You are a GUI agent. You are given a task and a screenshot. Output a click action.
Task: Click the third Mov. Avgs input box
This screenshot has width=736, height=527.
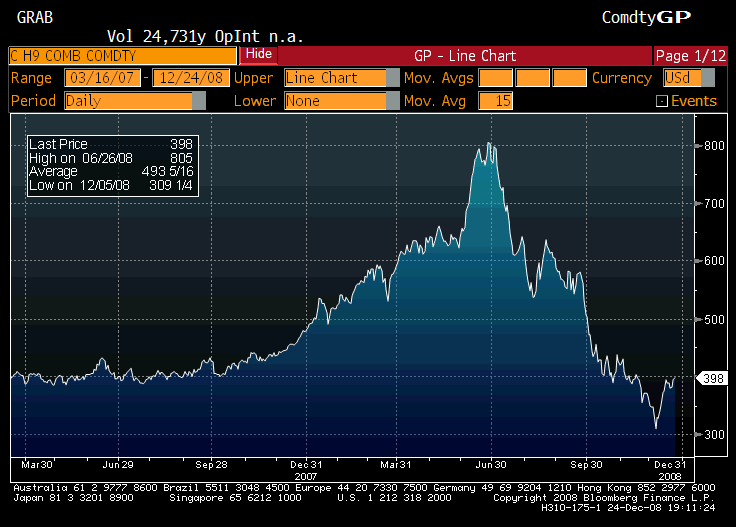point(569,78)
